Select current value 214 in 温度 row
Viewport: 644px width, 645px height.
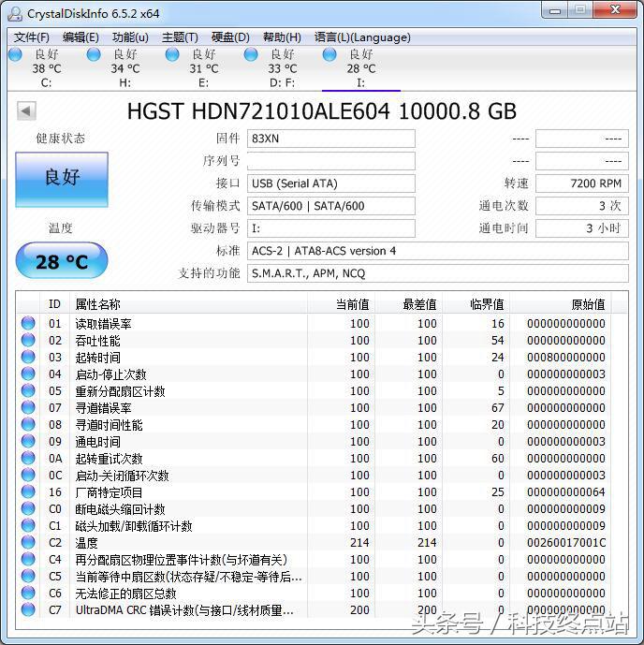pos(359,543)
